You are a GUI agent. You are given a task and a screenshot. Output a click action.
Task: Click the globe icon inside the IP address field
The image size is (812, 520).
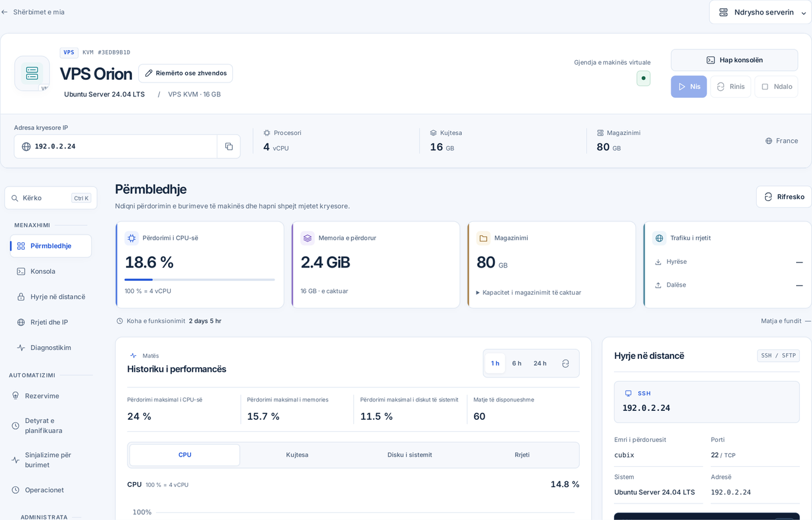[x=26, y=146]
